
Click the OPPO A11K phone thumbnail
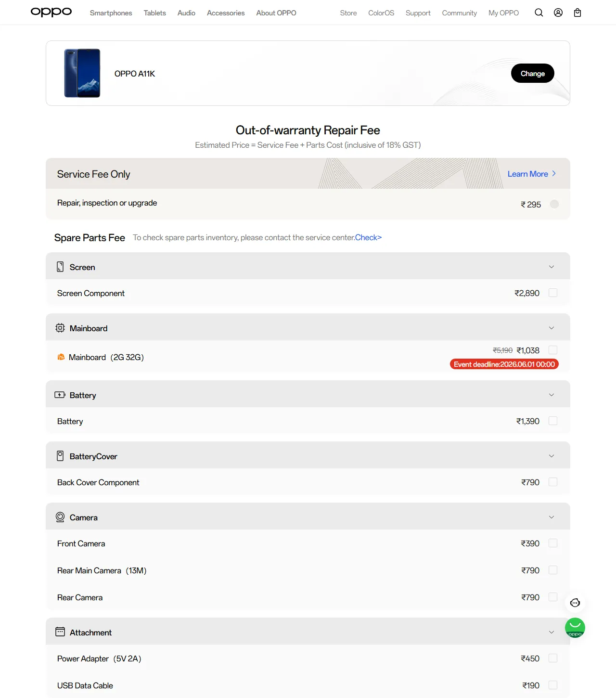pos(82,73)
